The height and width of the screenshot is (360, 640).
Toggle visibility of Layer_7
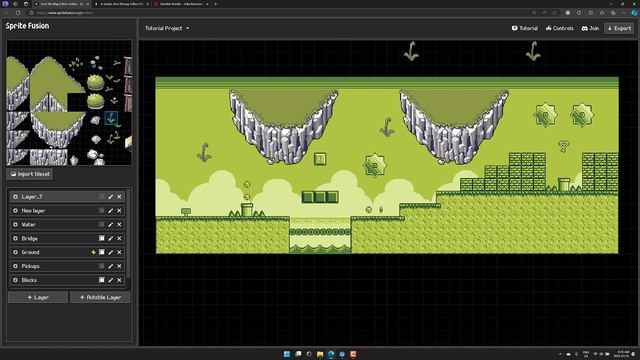[x=16, y=197]
